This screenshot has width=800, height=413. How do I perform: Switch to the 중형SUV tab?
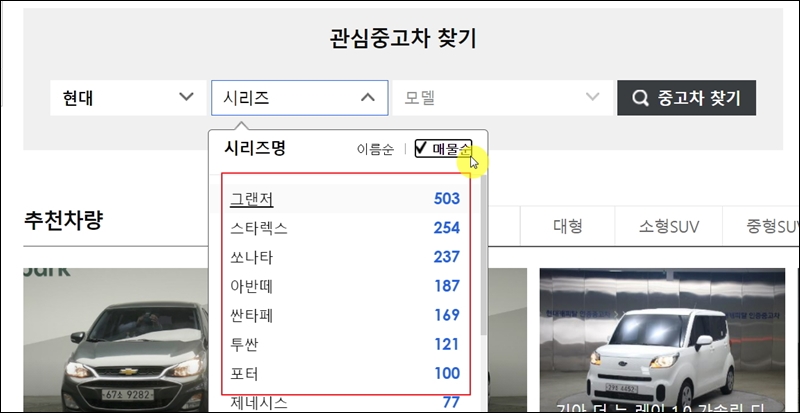click(761, 226)
